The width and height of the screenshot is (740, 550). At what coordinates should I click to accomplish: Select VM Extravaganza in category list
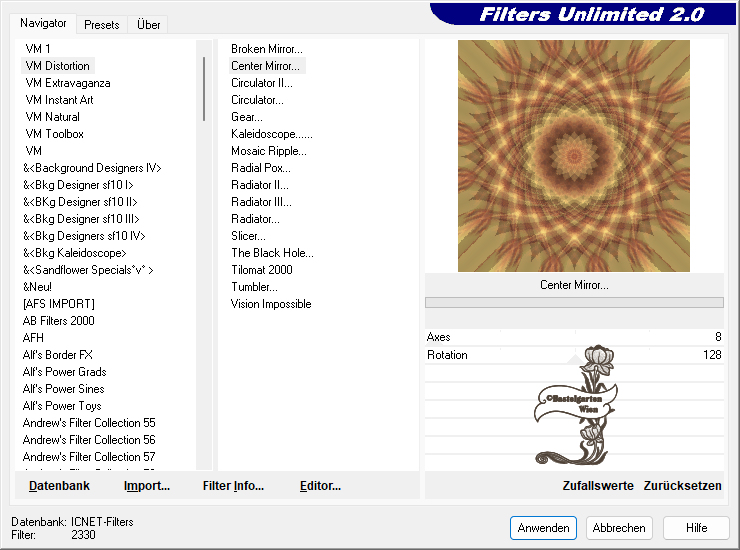click(x=68, y=83)
